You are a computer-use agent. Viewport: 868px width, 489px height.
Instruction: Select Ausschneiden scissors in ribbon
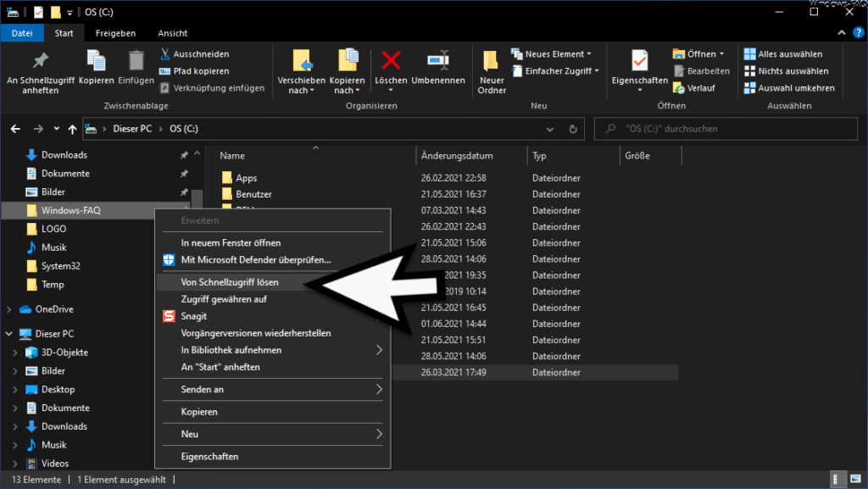(x=195, y=53)
